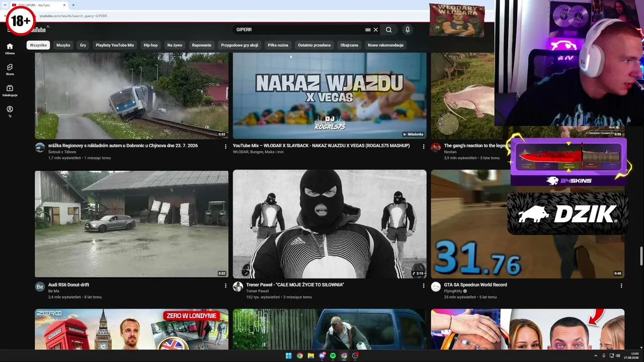Close the GIPERR YouTube browser tab
Screen dimensions: 644x362
pos(64,5)
